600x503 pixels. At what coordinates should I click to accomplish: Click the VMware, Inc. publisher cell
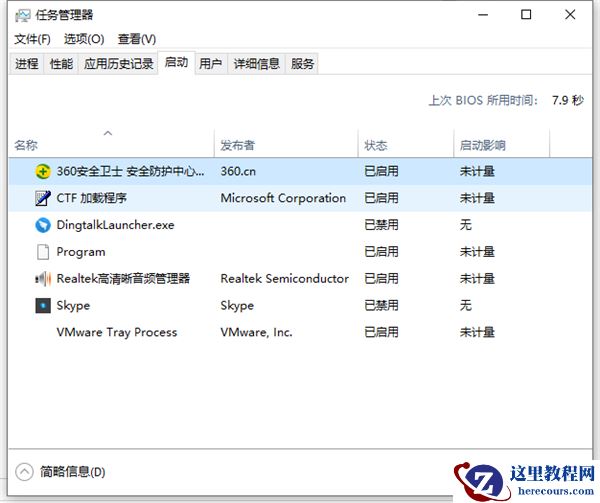[x=256, y=332]
